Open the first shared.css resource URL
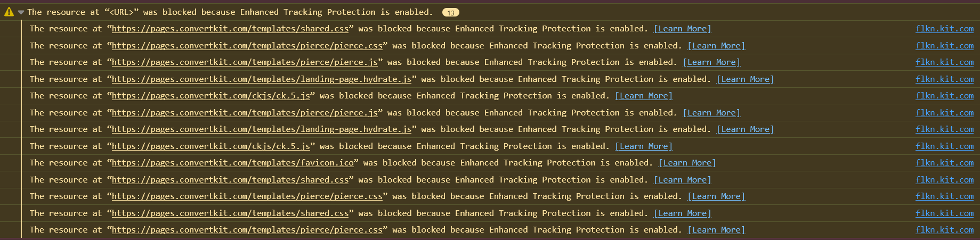Screen dimensions: 980x240 [x=230, y=29]
